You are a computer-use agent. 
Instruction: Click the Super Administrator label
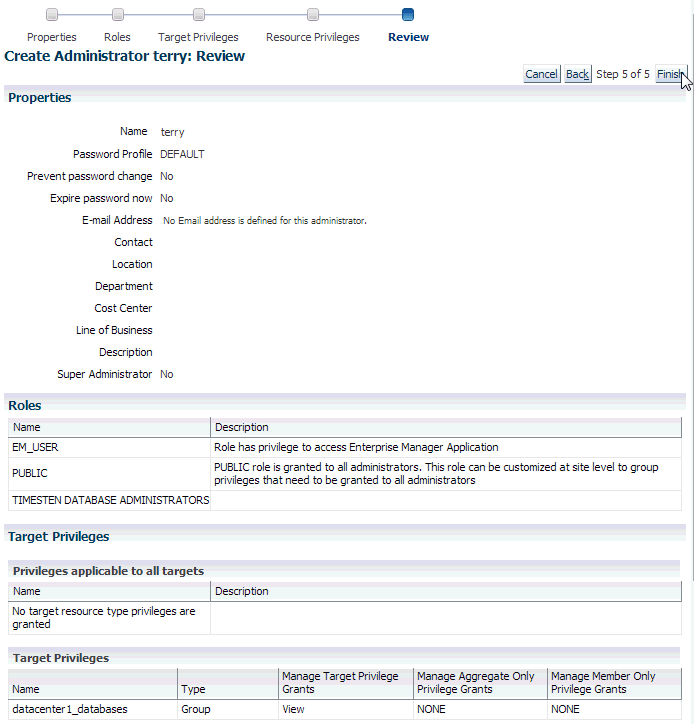point(104,374)
